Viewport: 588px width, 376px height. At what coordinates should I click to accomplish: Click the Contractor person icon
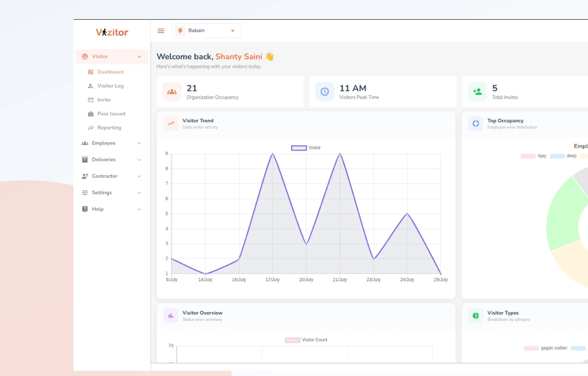coord(85,176)
